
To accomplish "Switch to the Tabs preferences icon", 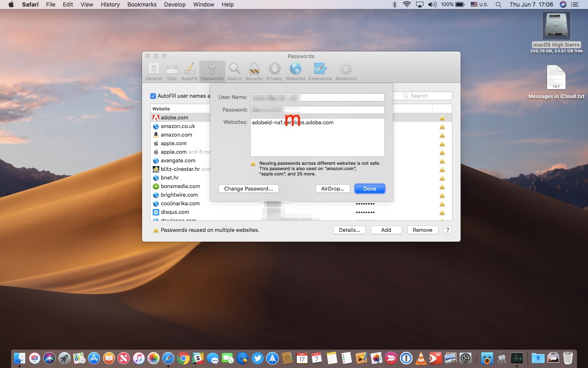I will (x=171, y=70).
